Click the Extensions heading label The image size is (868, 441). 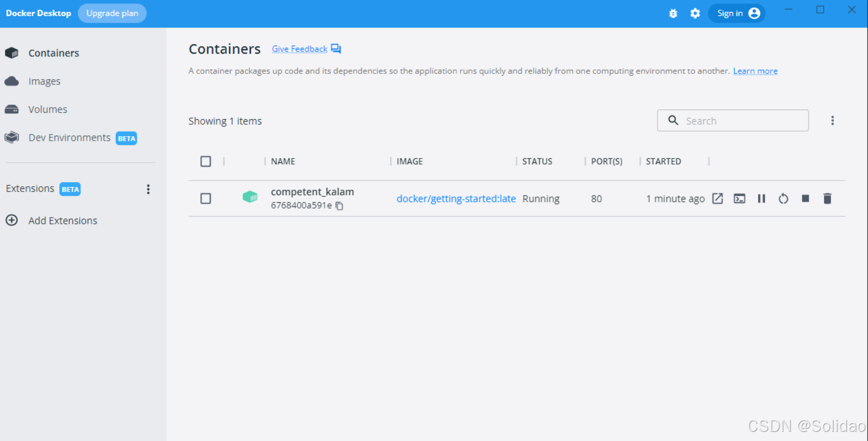click(30, 189)
